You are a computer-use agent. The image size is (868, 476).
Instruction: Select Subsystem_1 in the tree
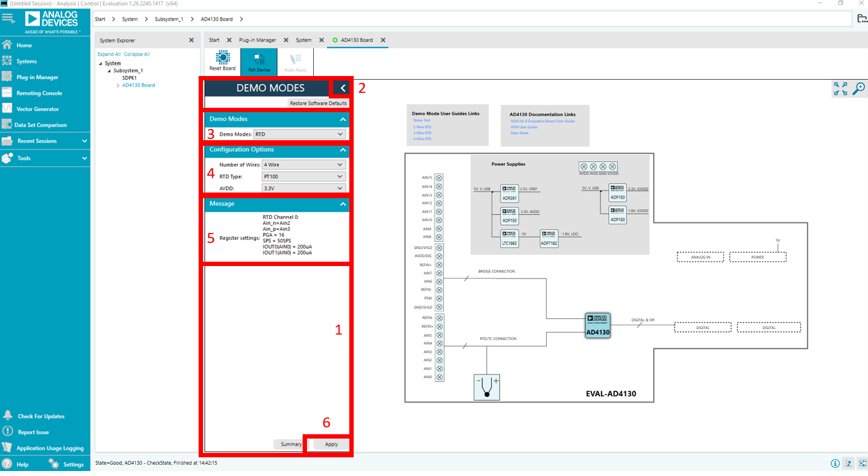tap(128, 70)
